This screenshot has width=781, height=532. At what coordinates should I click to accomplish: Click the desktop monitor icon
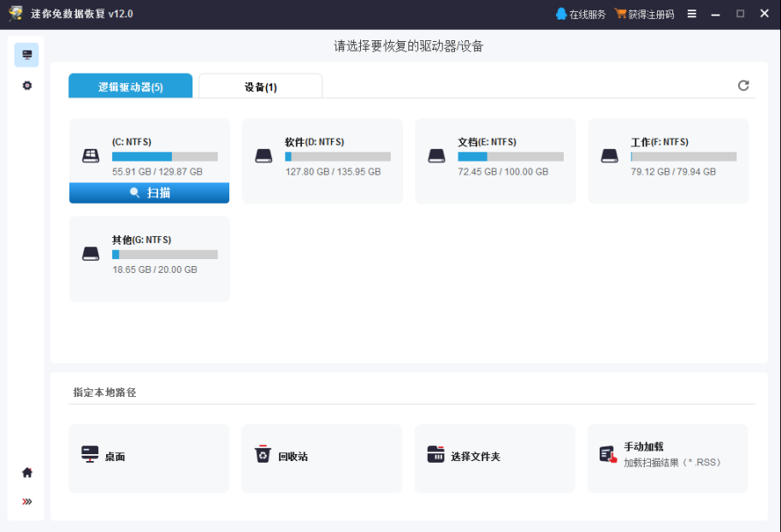(90, 454)
